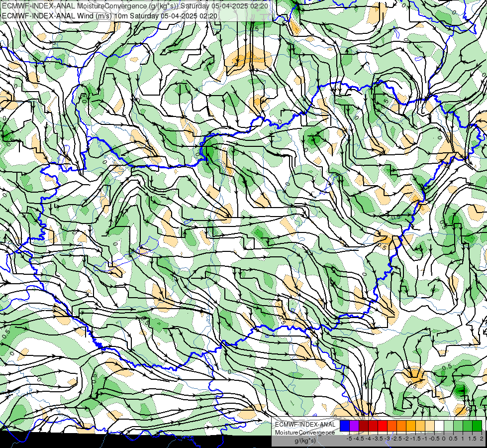The image size is (487, 448).
Task: Click the legend tick label -5
Action: [x=349, y=439]
